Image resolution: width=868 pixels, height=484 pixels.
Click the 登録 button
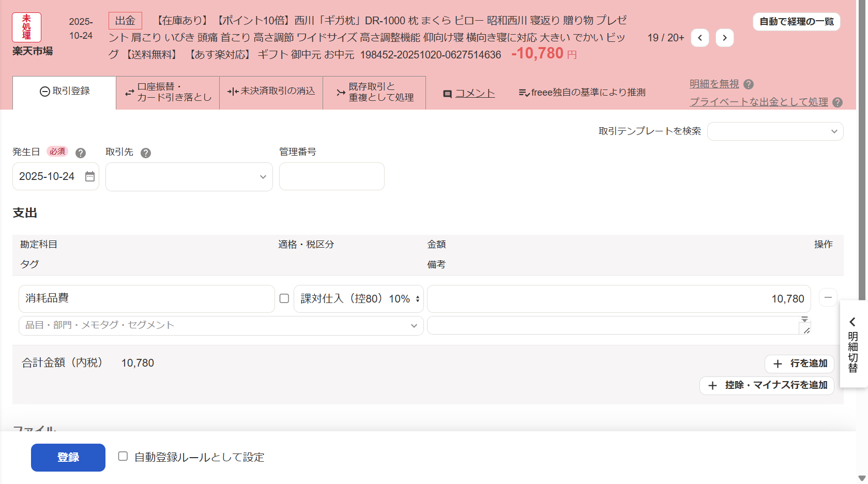(68, 458)
